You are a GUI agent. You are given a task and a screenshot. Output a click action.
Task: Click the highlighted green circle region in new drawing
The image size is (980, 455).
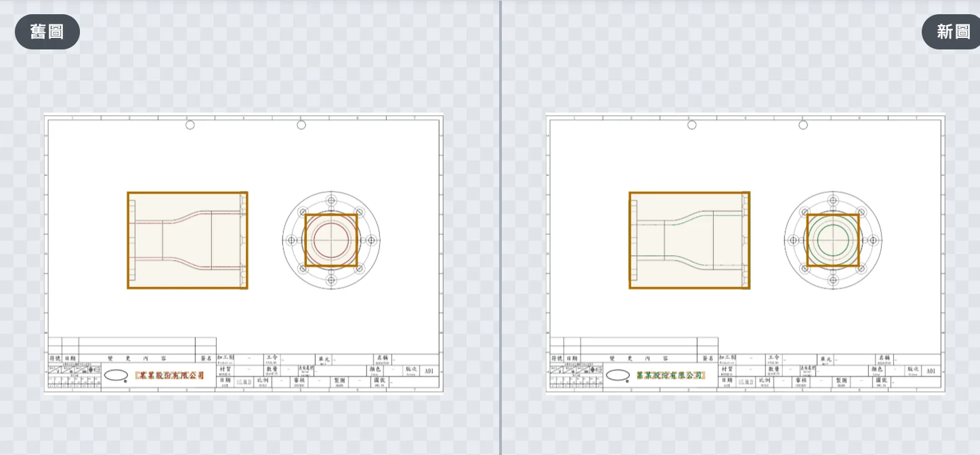pos(833,240)
